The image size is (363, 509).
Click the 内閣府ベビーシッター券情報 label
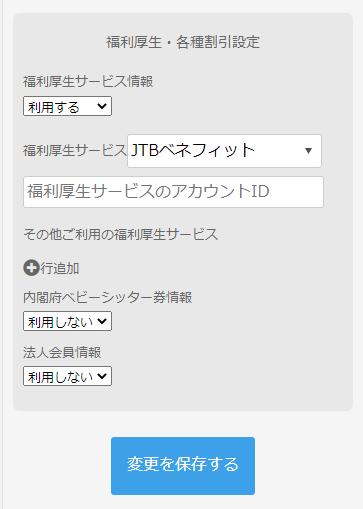click(x=107, y=297)
